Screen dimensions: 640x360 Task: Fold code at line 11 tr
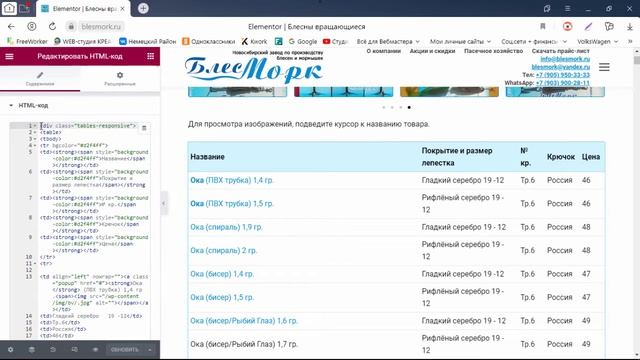click(x=35, y=263)
